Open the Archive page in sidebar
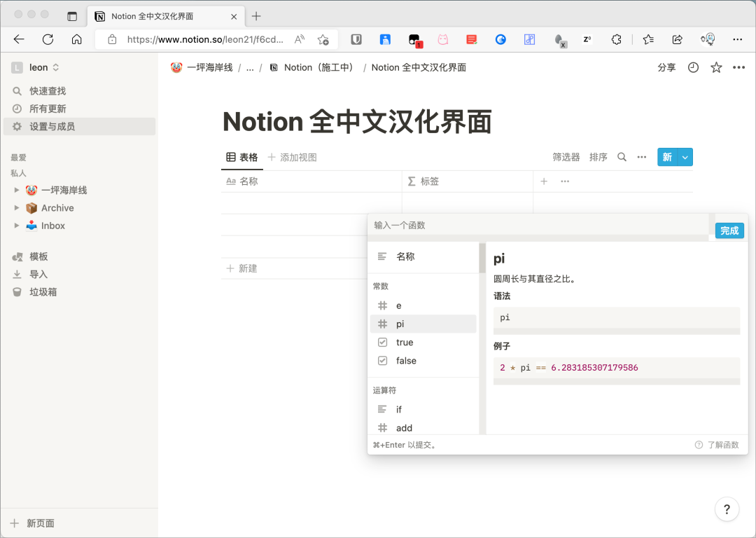This screenshot has height=538, width=756. 57,208
